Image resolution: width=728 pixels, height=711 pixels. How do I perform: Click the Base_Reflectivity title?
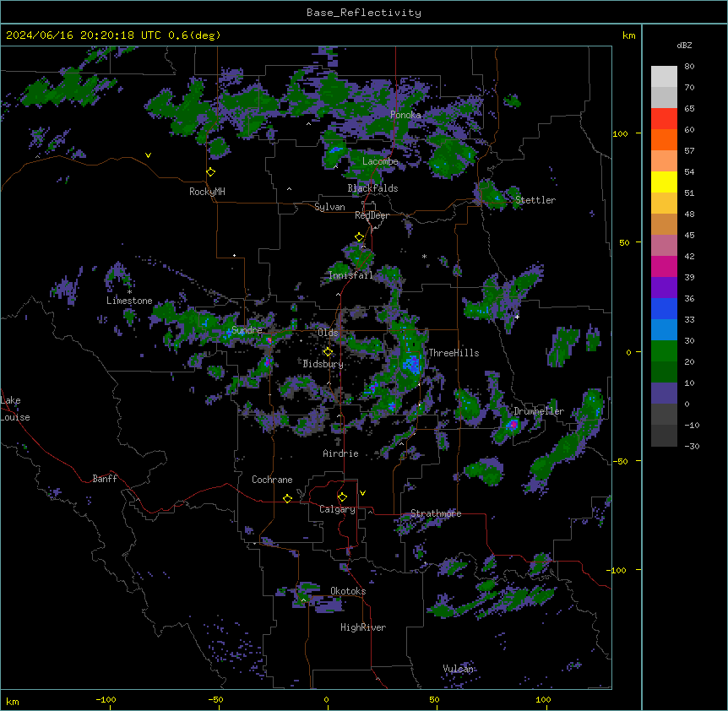[x=364, y=13]
